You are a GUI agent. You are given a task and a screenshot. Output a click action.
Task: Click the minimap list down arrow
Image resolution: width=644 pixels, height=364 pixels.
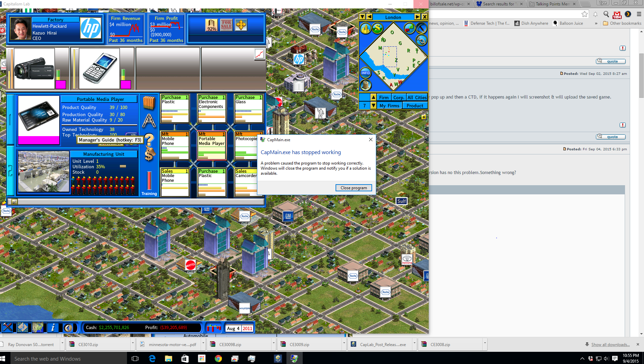point(373,106)
